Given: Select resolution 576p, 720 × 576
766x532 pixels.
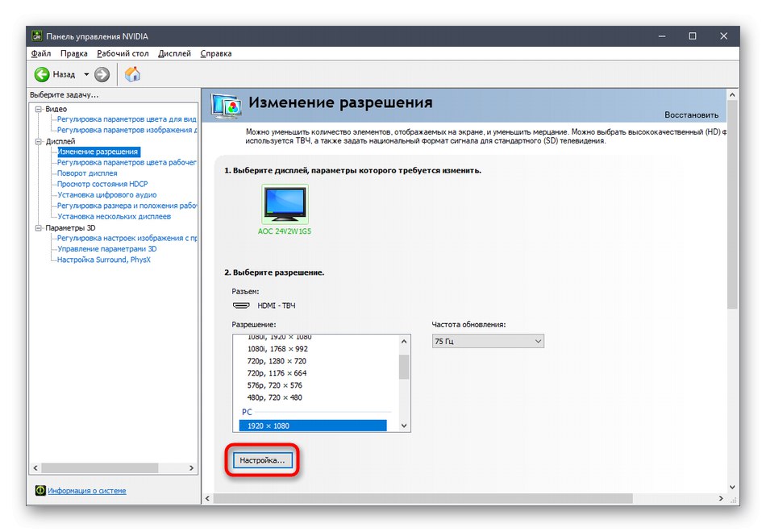Looking at the screenshot, I should (x=274, y=385).
